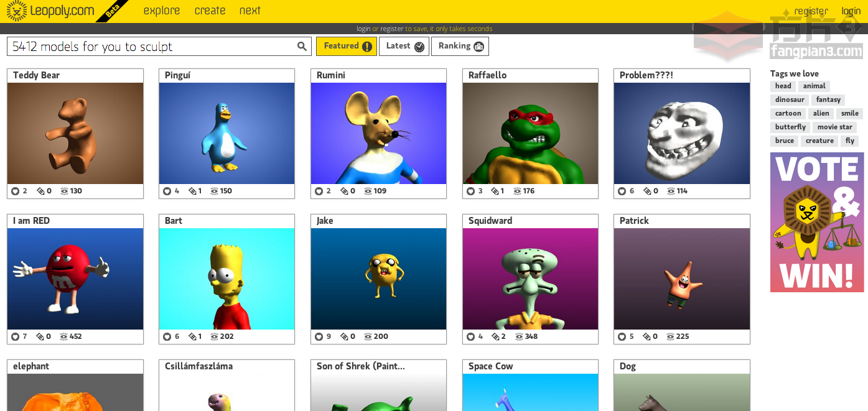Click the views eye icon on Teddy Bear card
The width and height of the screenshot is (868, 411).
point(64,192)
